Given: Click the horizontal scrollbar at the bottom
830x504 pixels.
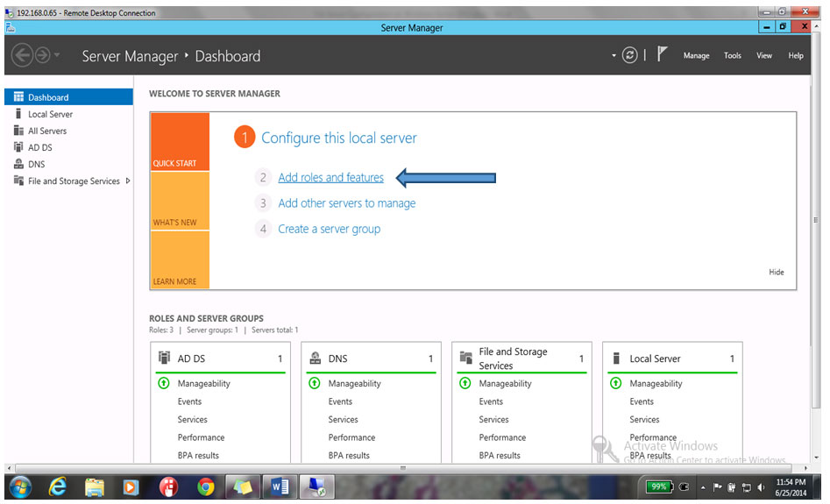Looking at the screenshot, I should (403, 468).
